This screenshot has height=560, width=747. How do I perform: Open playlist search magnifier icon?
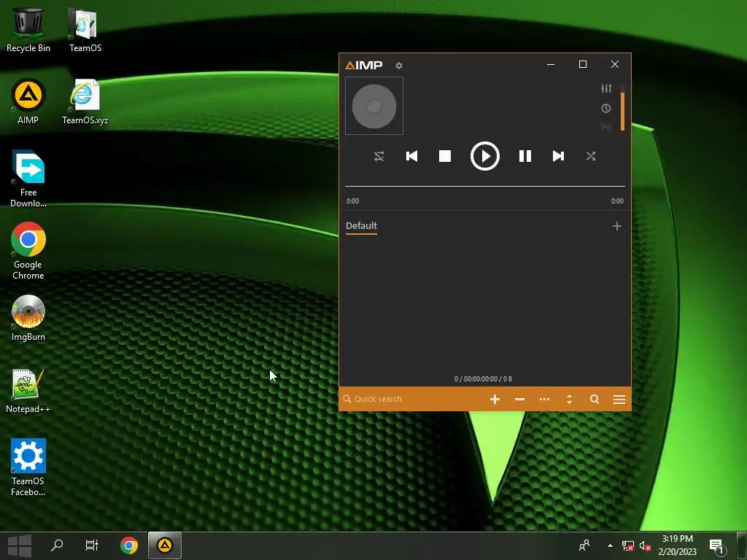click(x=595, y=400)
